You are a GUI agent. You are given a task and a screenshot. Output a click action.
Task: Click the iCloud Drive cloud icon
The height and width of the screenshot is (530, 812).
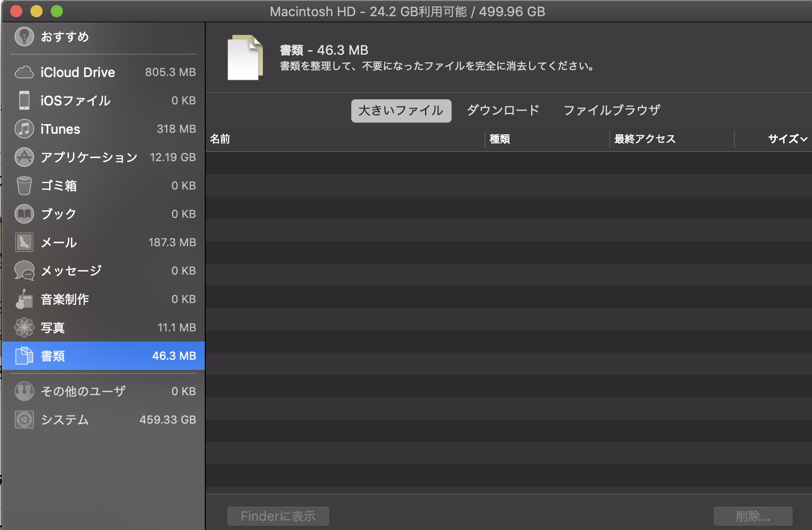[24, 72]
